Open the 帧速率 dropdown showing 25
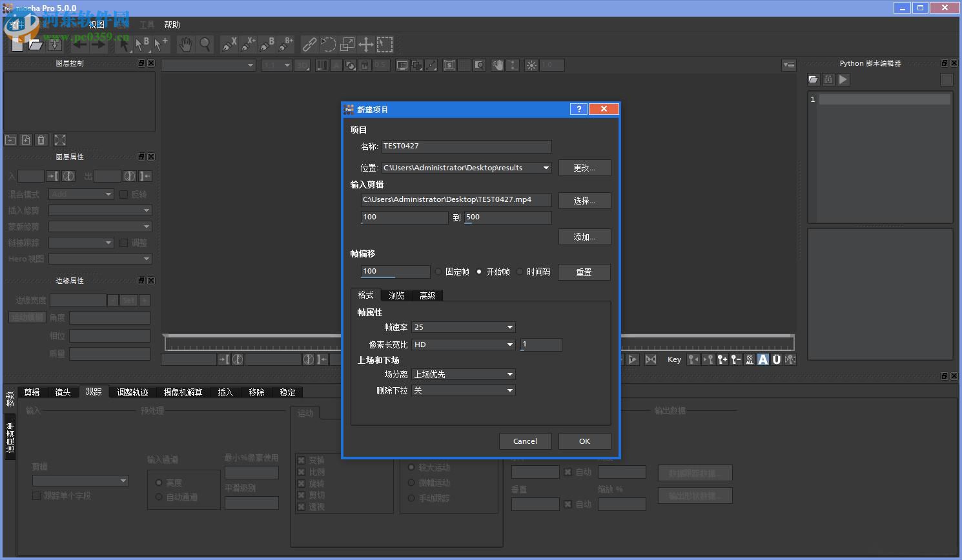The image size is (962, 560). coord(463,327)
